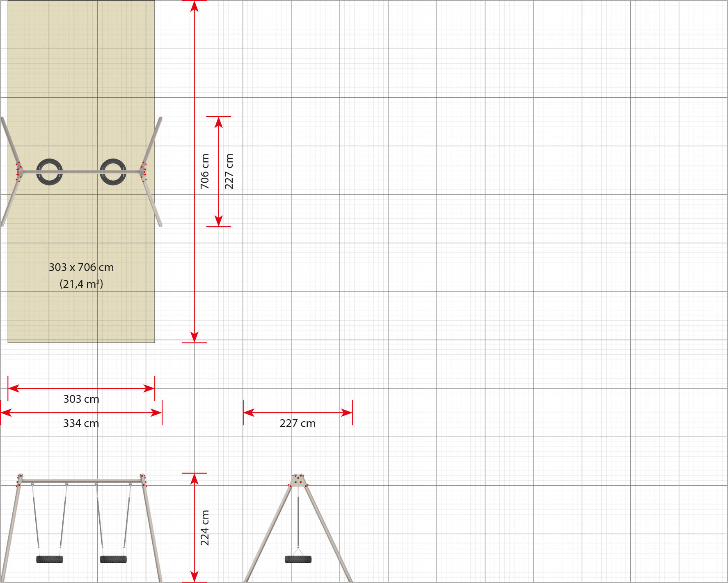Click the tire seat in the side view
Image resolution: width=728 pixels, height=583 pixels.
tap(298, 559)
